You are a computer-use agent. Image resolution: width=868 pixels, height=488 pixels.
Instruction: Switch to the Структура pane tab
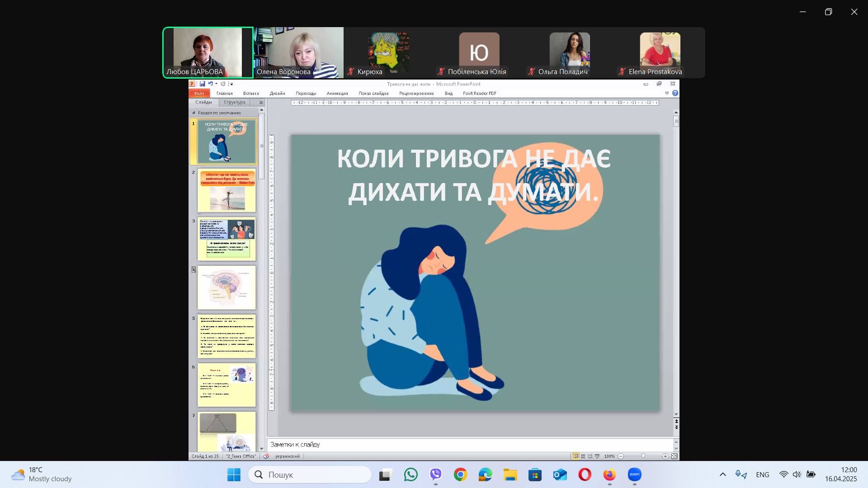pos(234,103)
